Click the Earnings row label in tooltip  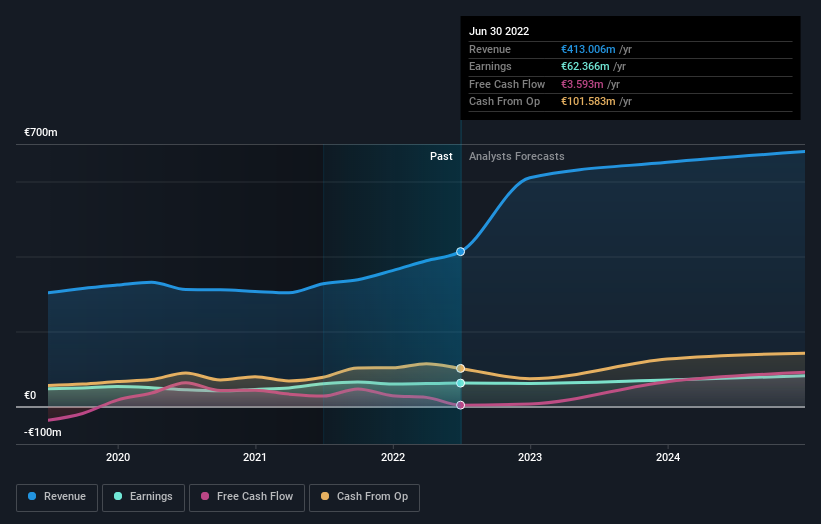pos(490,66)
